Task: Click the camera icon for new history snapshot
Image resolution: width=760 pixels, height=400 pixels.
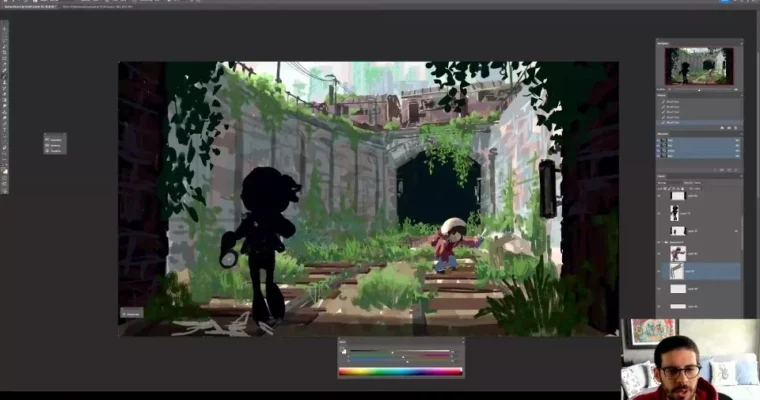Action: pyautogui.click(x=729, y=128)
